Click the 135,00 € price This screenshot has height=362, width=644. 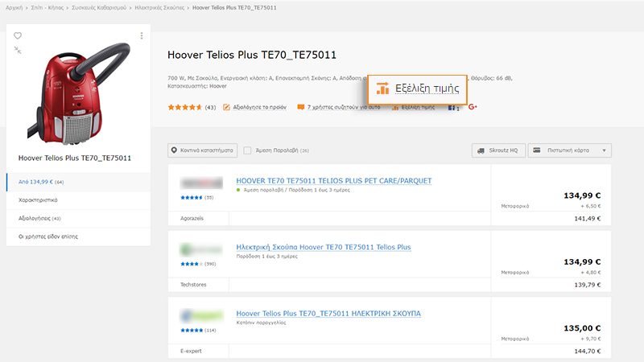[582, 328]
